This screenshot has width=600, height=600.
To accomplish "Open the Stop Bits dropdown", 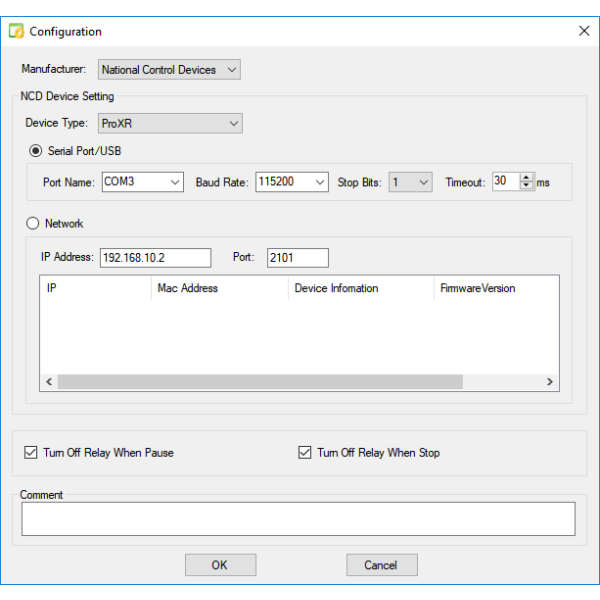I will 411,182.
